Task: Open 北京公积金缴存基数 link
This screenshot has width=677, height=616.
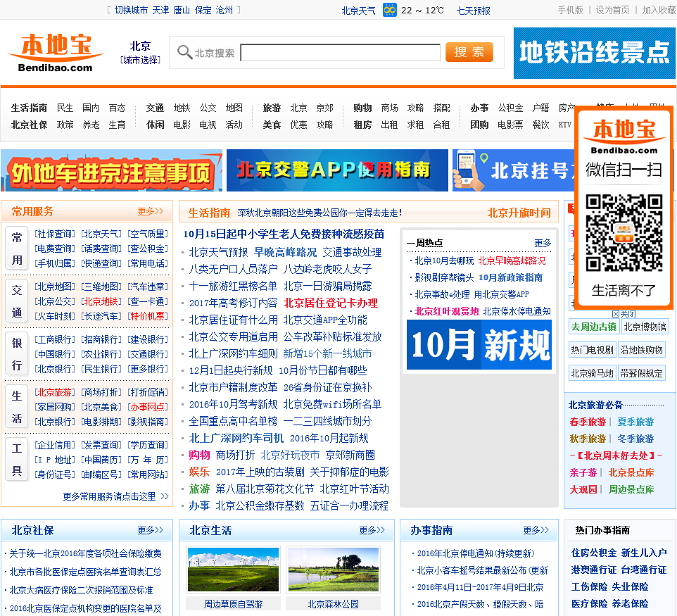Action: [260, 506]
